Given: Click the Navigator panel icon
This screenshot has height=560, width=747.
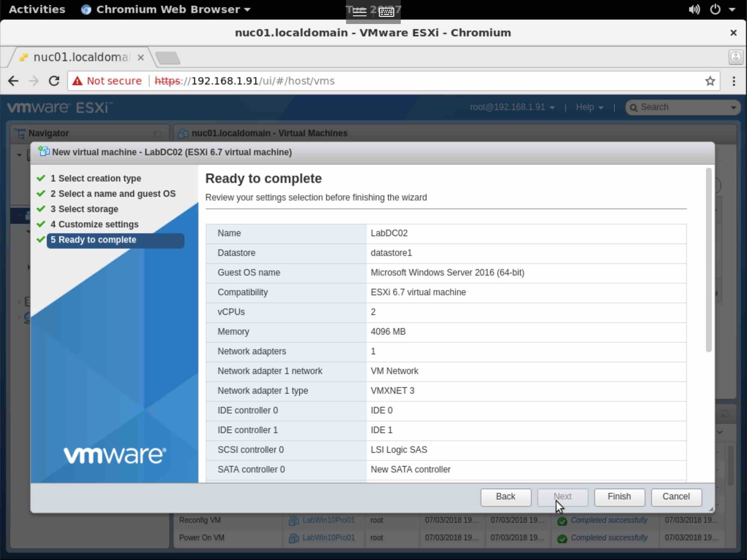Looking at the screenshot, I should 19,133.
